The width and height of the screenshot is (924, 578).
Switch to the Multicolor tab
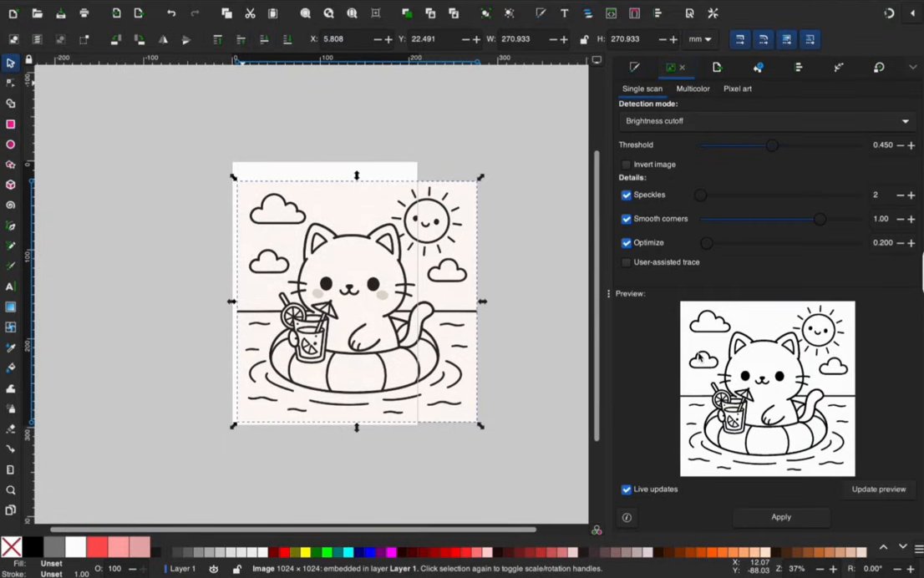(693, 89)
